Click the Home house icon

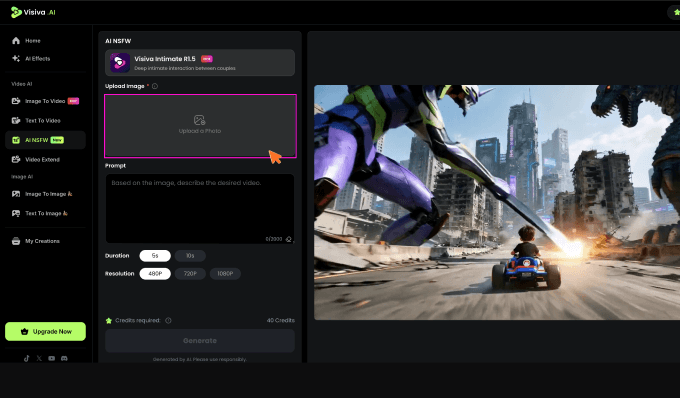tap(16, 41)
